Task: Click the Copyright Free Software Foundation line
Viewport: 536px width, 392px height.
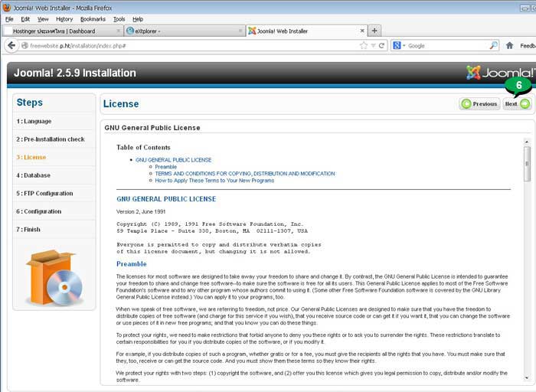Action: click(210, 224)
